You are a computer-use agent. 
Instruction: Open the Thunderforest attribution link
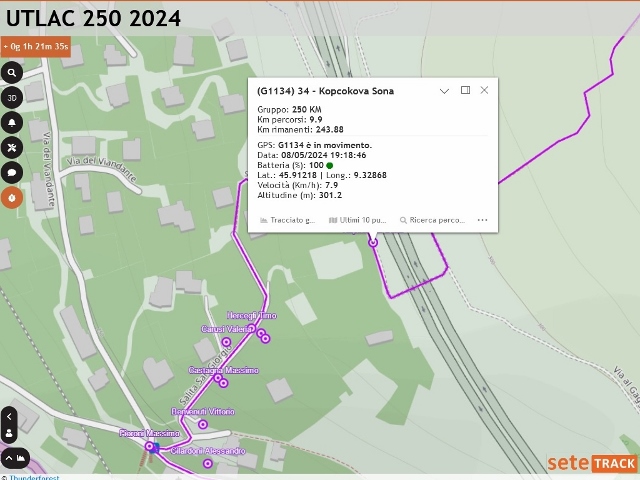pyautogui.click(x=34, y=477)
